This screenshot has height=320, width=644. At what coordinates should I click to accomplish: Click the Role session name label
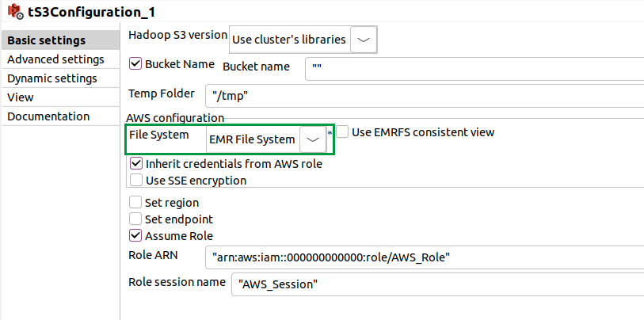click(x=177, y=282)
